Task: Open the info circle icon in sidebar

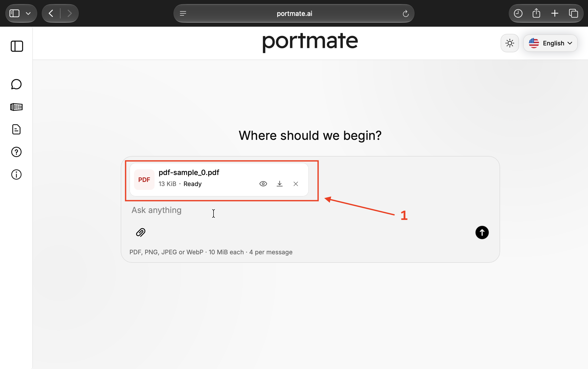Action: (16, 174)
